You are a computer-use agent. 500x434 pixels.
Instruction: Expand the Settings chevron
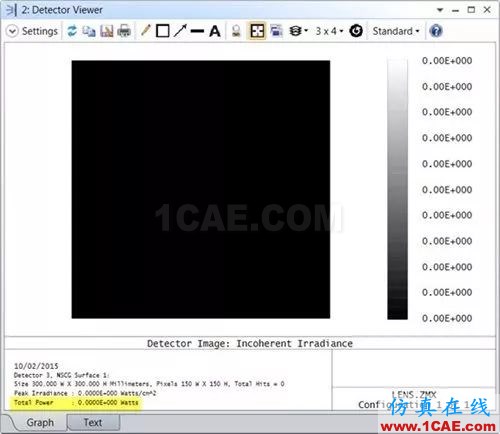tap(12, 31)
